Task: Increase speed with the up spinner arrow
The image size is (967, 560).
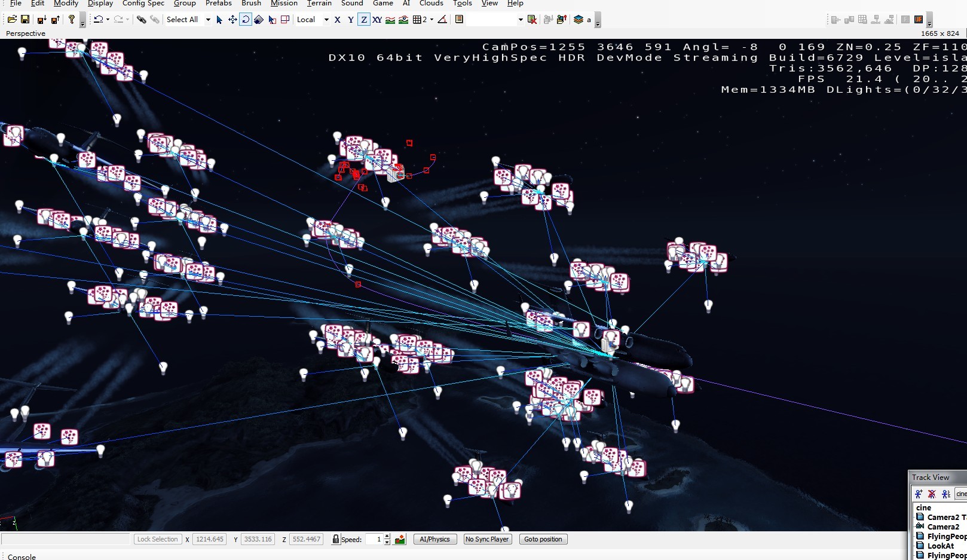Action: [x=387, y=537]
